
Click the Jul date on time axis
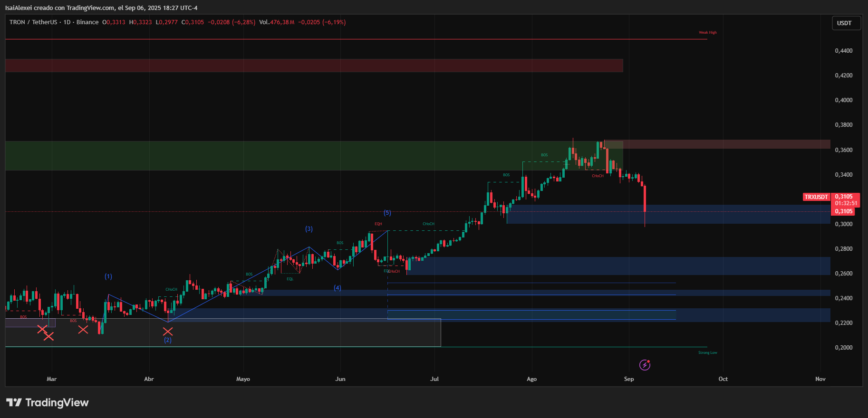click(434, 379)
